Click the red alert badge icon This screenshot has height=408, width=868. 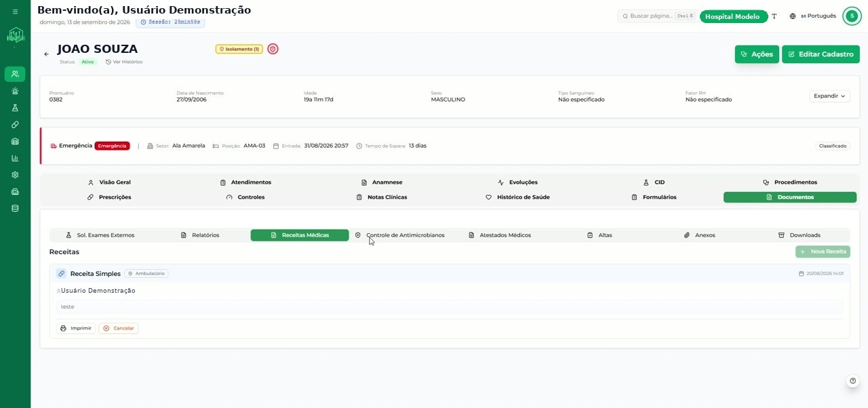(x=273, y=49)
